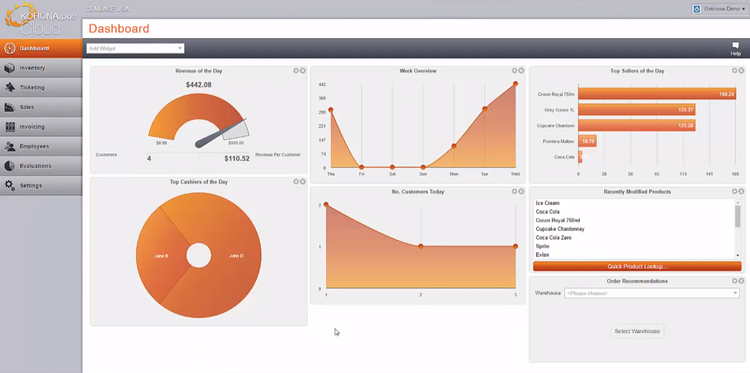Open the Help icon in the toolbar
This screenshot has width=750, height=373.
[735, 48]
